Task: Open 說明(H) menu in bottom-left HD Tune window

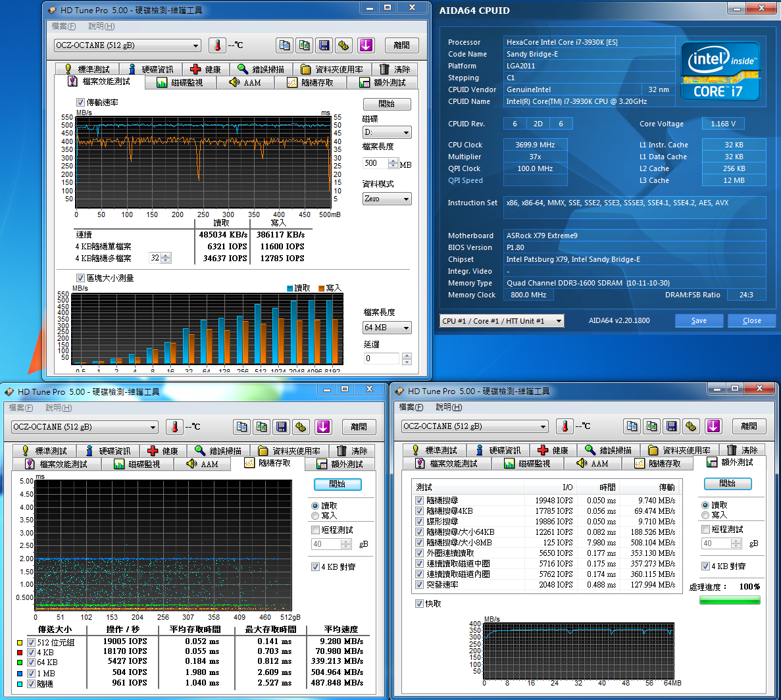Action: click(x=59, y=408)
